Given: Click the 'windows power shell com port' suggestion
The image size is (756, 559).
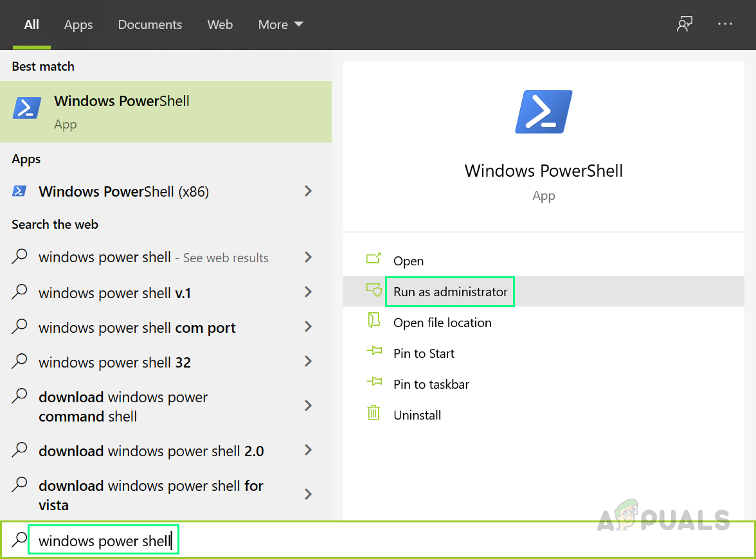Looking at the screenshot, I should [166, 327].
